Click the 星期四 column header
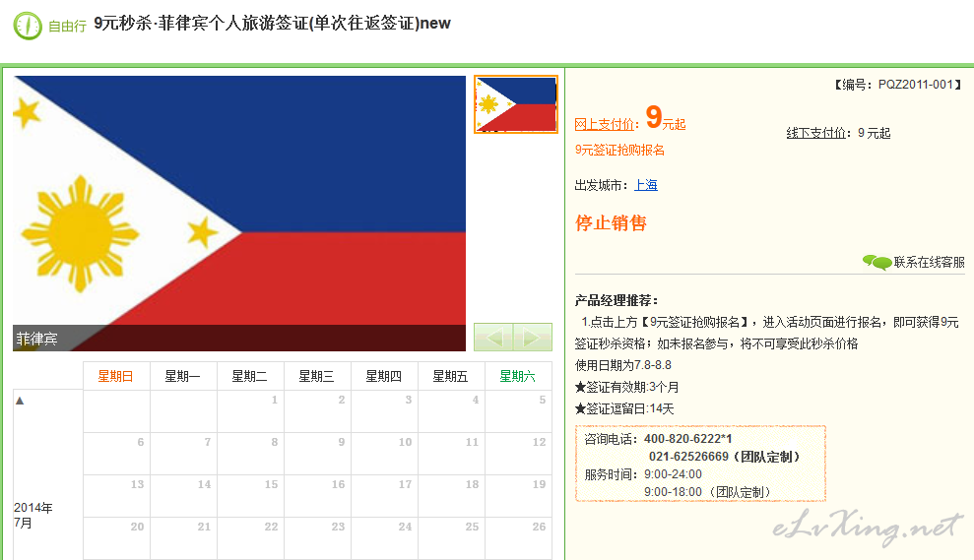 click(x=384, y=376)
